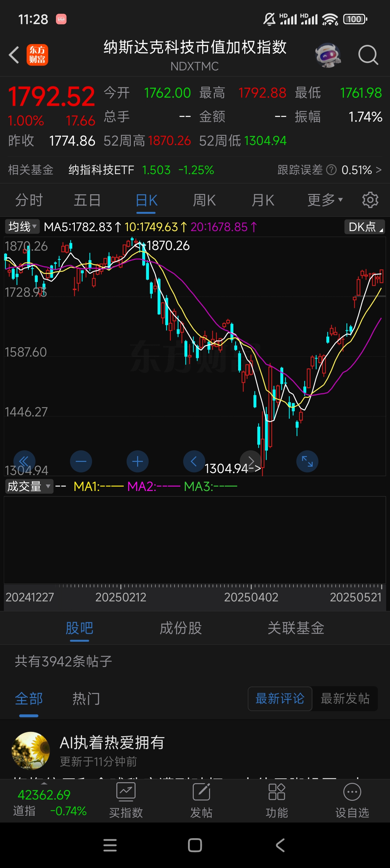Select the 热门 posts filter
Screen dimensions: 390x868
86,699
